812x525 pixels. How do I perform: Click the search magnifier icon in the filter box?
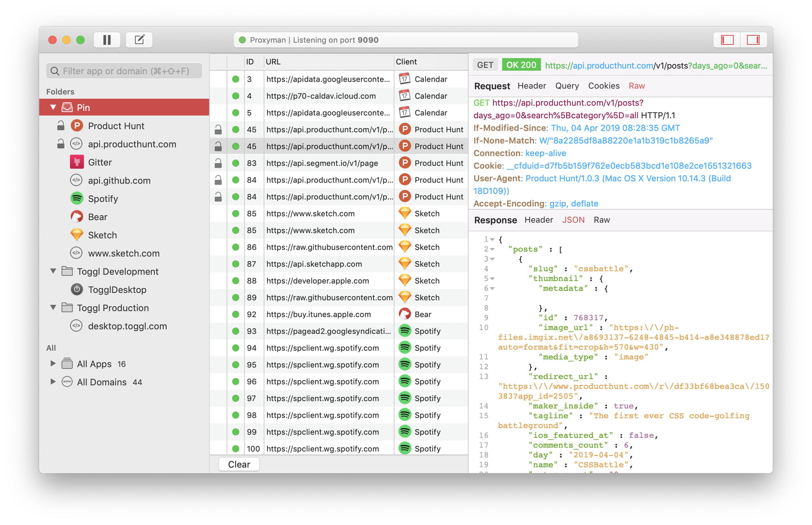coord(55,71)
